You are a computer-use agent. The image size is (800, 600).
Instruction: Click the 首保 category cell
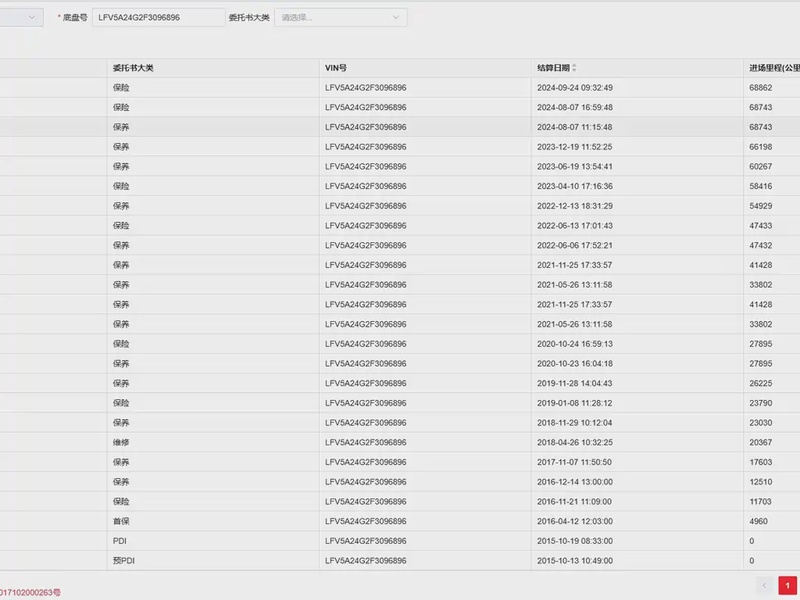121,521
